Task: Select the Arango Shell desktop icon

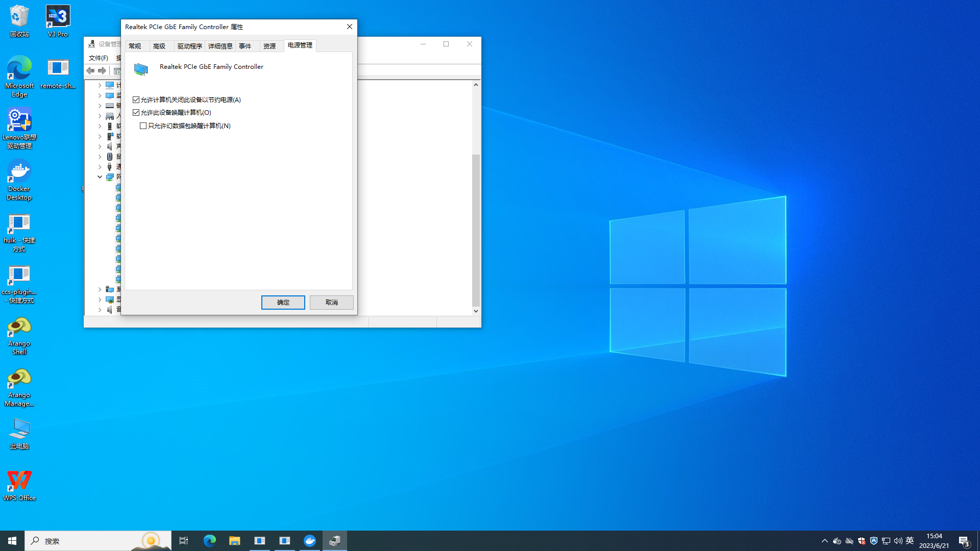Action: (19, 336)
